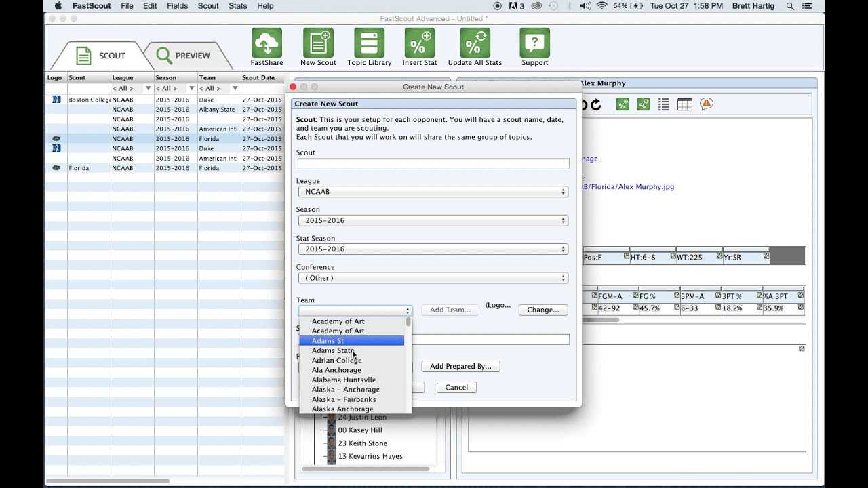Viewport: 868px width, 488px height.
Task: Open the Spotlight search icon in menu bar
Action: point(790,6)
